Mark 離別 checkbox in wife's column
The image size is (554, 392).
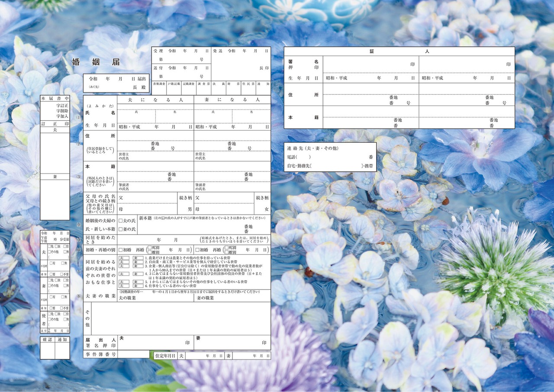pyautogui.click(x=226, y=252)
